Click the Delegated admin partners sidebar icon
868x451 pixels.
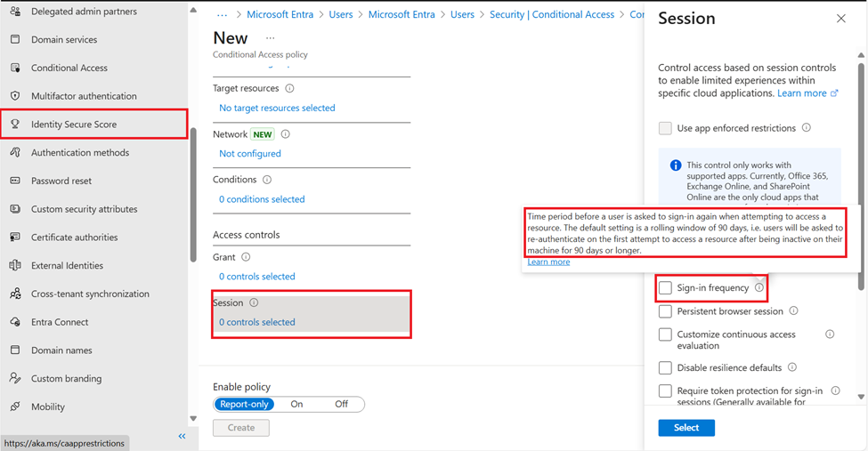point(15,11)
